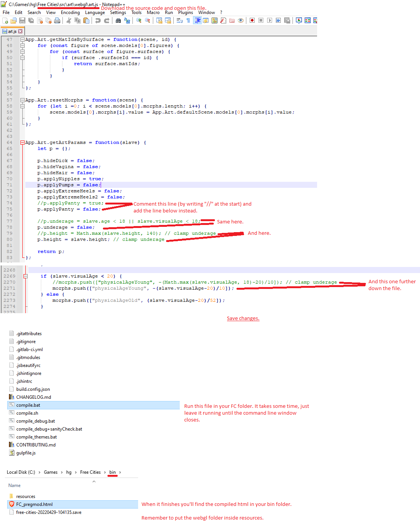Image resolution: width=420 pixels, height=526 pixels.
Task: Click the Cut scissors icon
Action: pos(69,20)
